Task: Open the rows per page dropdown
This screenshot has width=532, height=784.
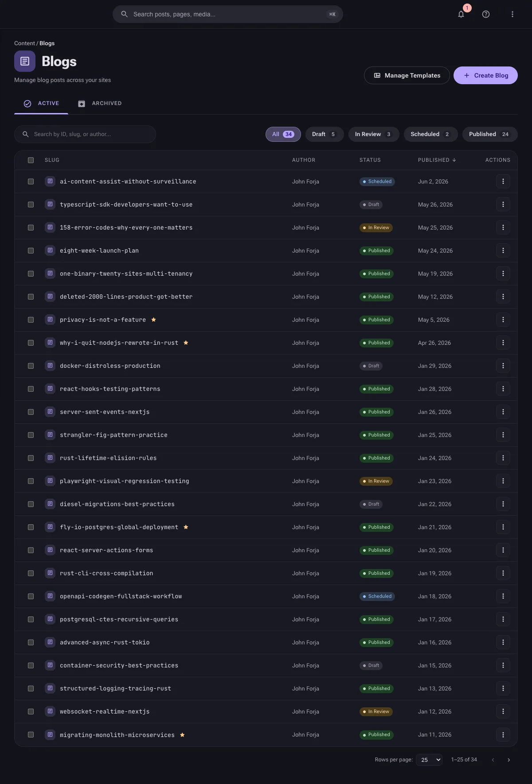Action: coord(429,760)
